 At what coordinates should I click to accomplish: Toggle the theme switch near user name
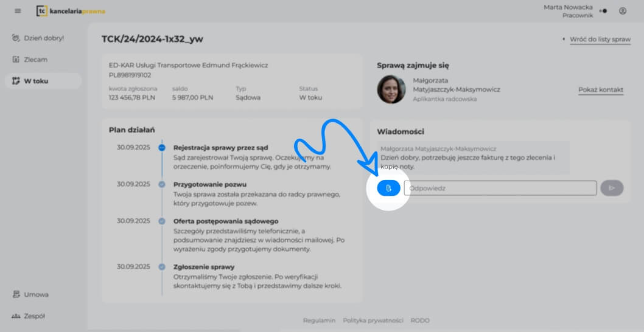[x=603, y=11]
